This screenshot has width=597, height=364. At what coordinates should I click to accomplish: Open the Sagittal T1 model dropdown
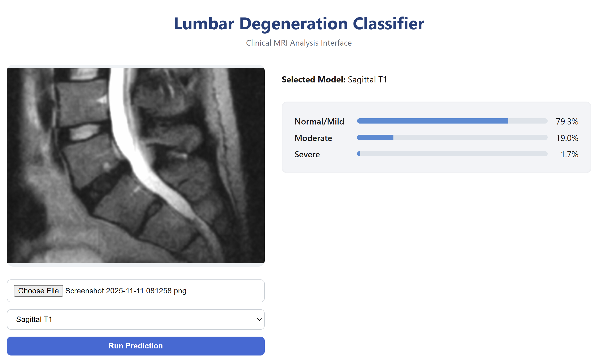coord(136,319)
